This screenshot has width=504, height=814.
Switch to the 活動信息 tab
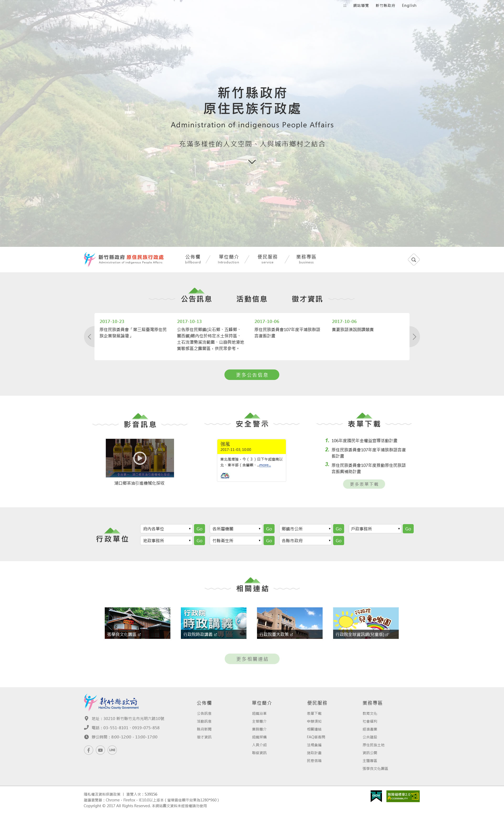pos(252,299)
